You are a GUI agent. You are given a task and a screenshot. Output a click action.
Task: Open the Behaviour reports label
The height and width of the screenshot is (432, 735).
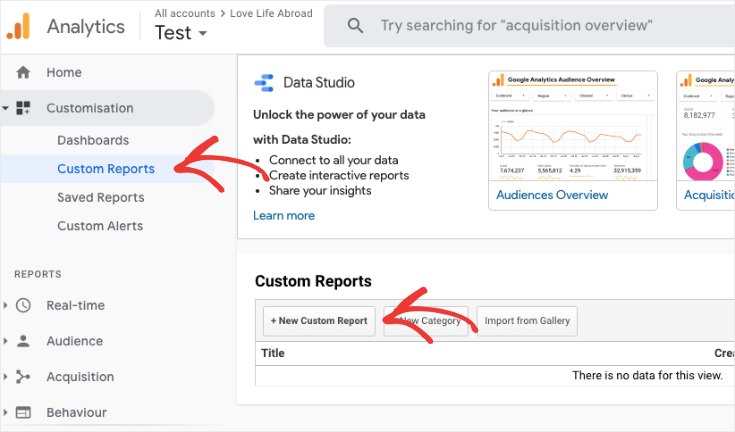pos(76,412)
